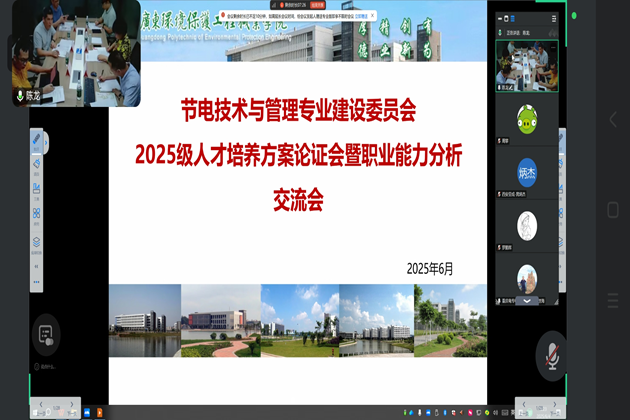Select the pen annotation tool
Image resolution: width=630 pixels, height=420 pixels.
[37, 140]
